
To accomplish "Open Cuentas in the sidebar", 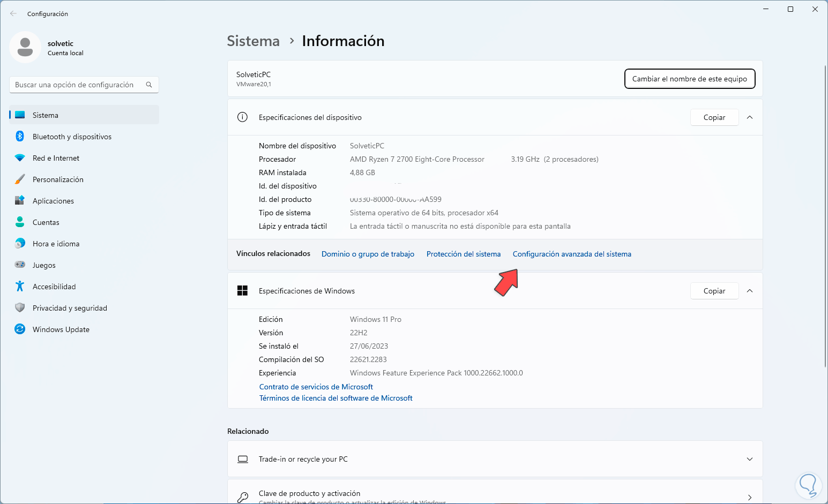I will tap(46, 222).
